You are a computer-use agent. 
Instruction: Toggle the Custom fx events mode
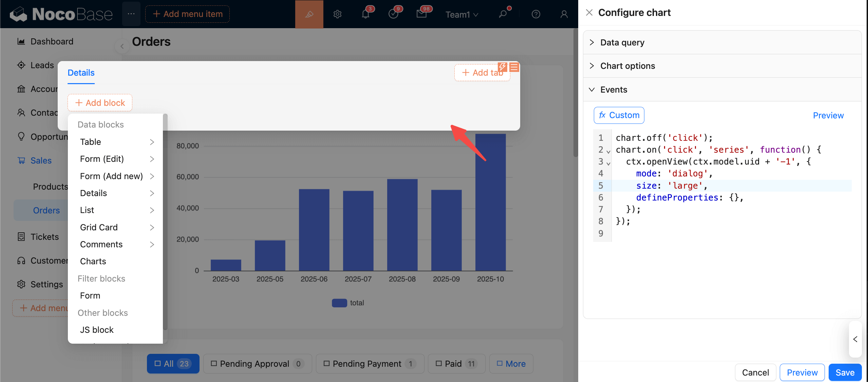(x=619, y=115)
